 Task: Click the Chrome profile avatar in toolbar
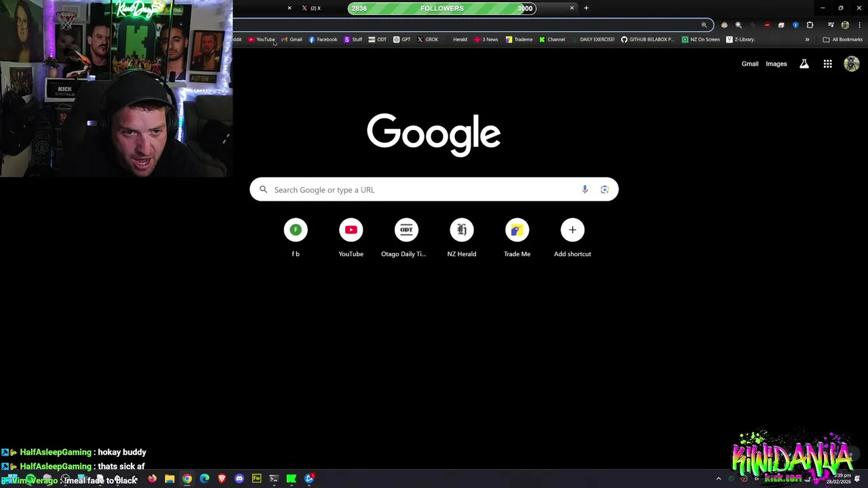(x=845, y=25)
